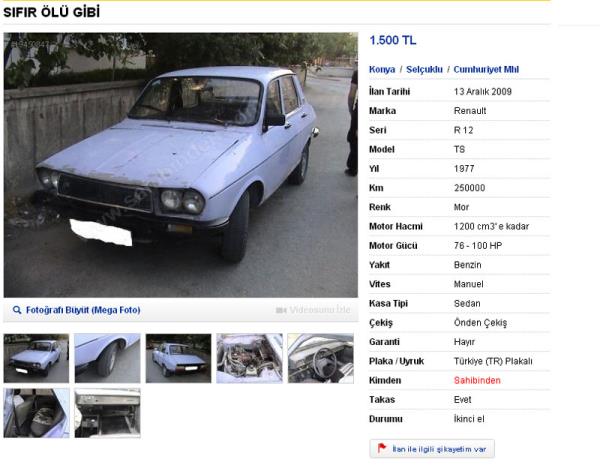Click the video camera icon
This screenshot has width=600, height=465.
(x=281, y=310)
